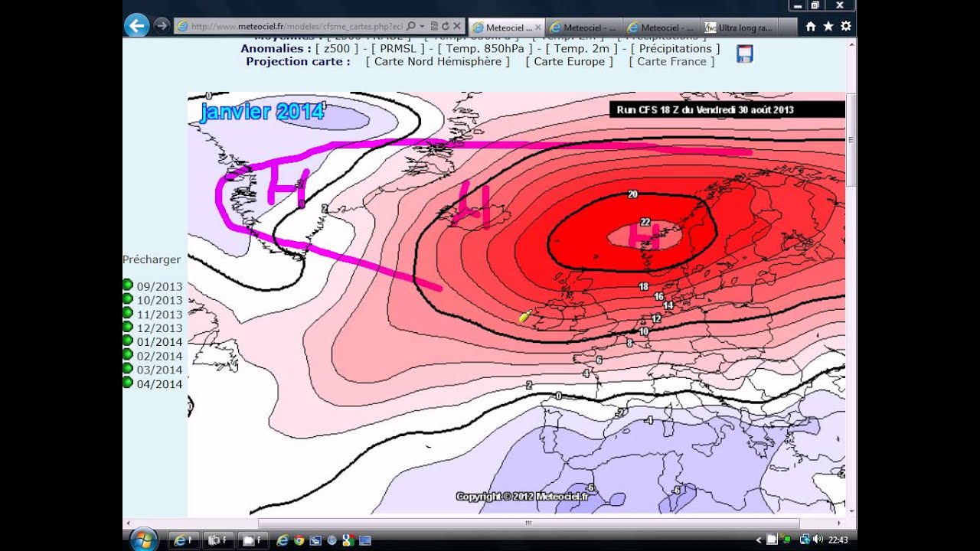Open Internet Explorer taskbar window button

coord(182,540)
